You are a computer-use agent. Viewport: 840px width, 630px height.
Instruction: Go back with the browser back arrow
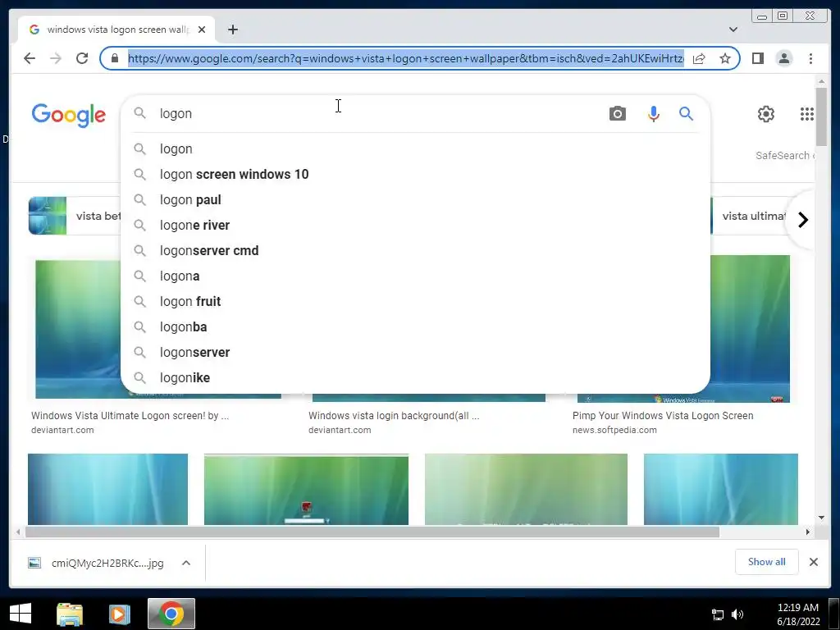(30, 58)
